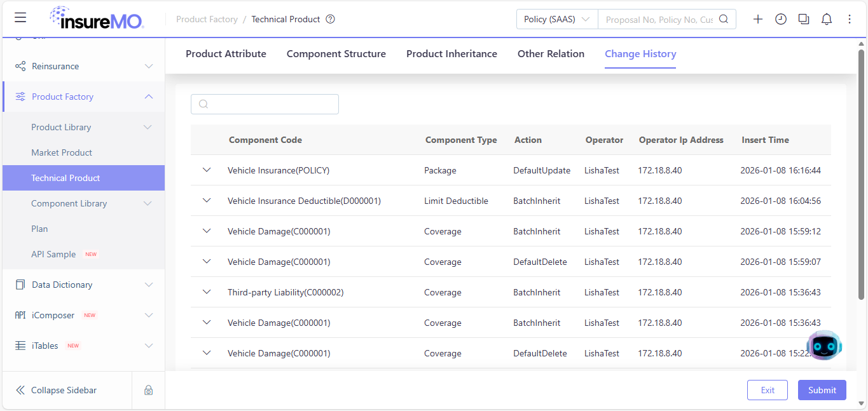Expand the Reinsurance sidebar menu

(x=83, y=66)
